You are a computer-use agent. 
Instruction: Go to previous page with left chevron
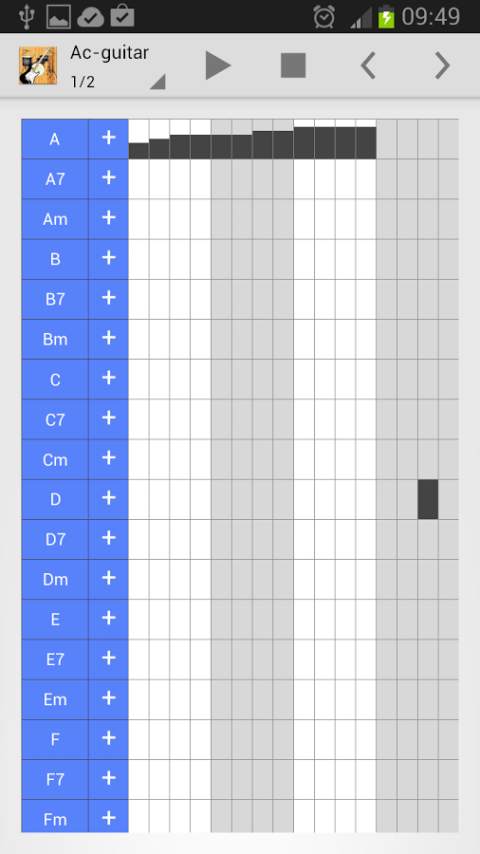[x=368, y=66]
